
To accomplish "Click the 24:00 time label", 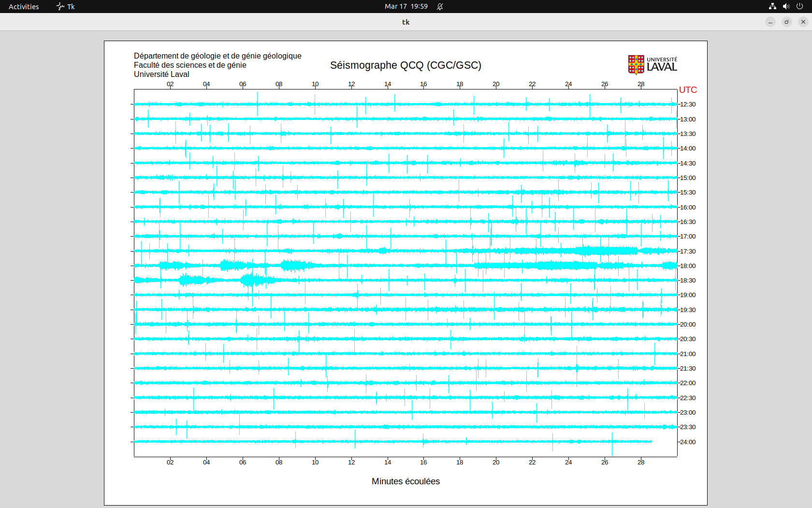I will [688, 442].
